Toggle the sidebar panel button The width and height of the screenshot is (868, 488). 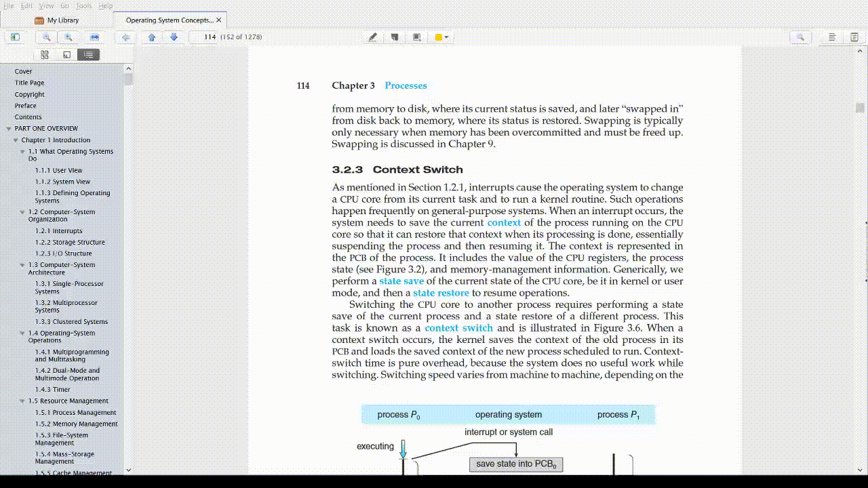point(15,37)
